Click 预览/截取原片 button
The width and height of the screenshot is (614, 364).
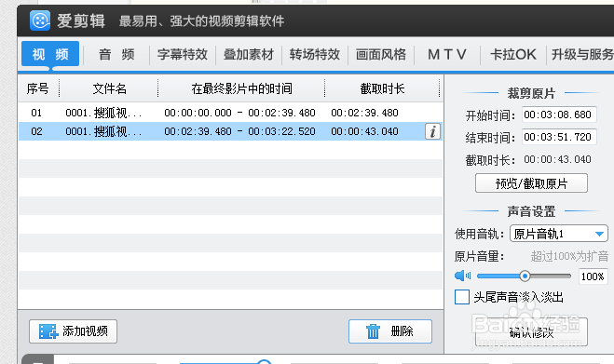531,183
